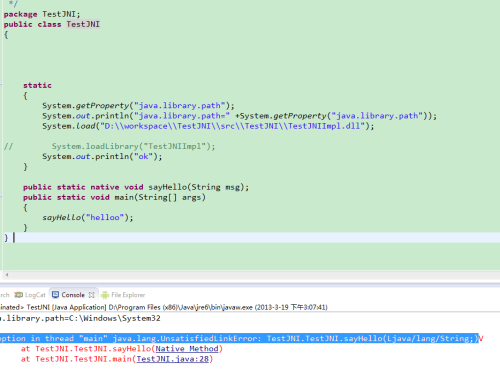Click the System.getProperty("java.library.path"); line

click(x=138, y=106)
